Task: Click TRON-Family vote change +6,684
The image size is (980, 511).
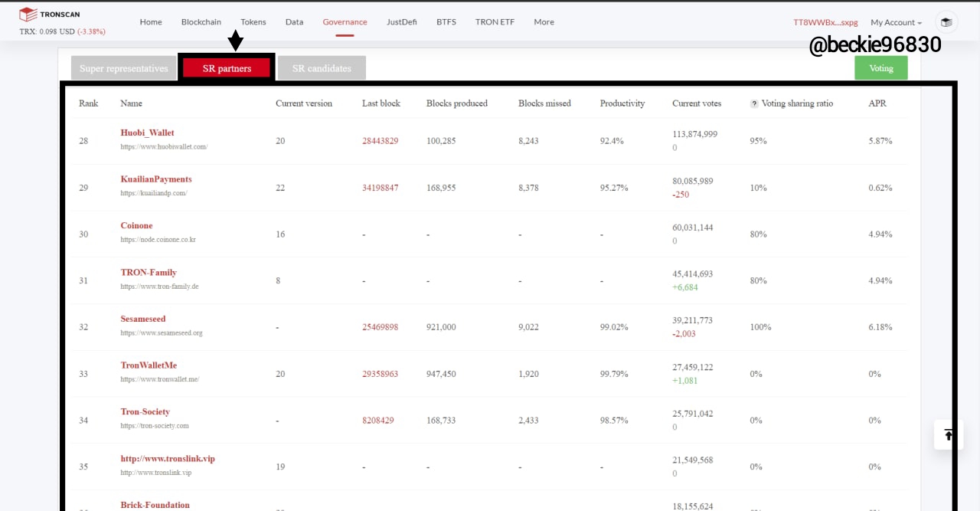Action: pos(685,287)
